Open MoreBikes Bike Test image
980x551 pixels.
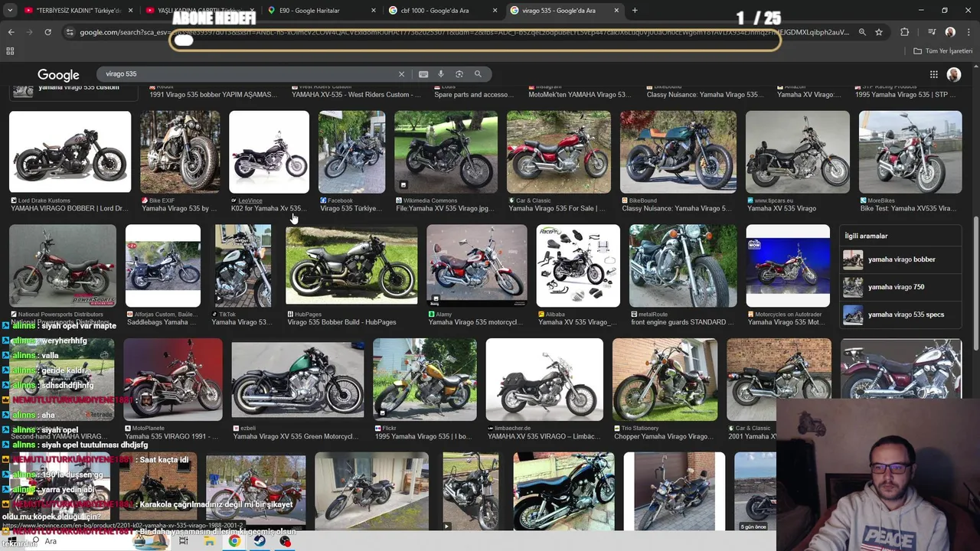click(910, 152)
